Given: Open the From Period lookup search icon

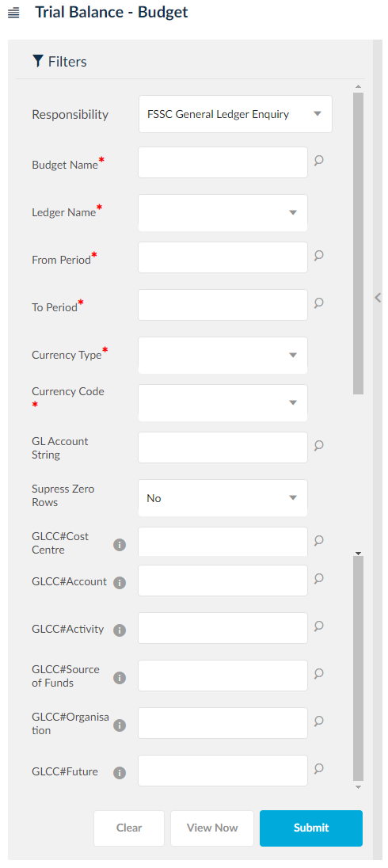Looking at the screenshot, I should 318,256.
